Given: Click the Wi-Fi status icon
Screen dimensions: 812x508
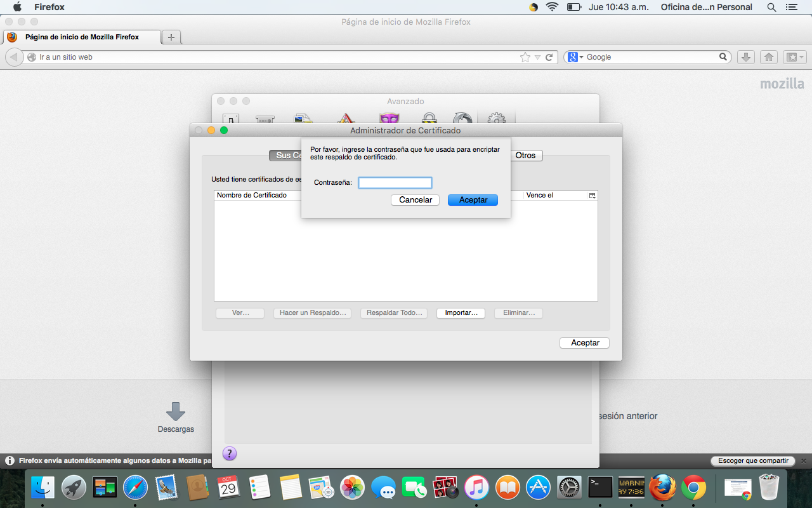Looking at the screenshot, I should [552, 7].
